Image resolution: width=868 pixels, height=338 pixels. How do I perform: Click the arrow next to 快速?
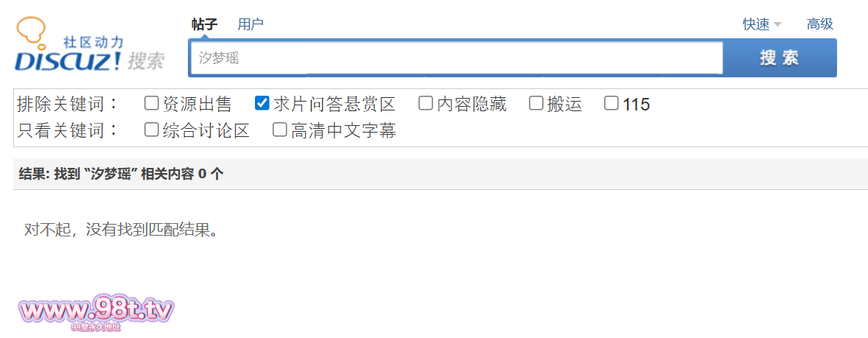click(777, 25)
